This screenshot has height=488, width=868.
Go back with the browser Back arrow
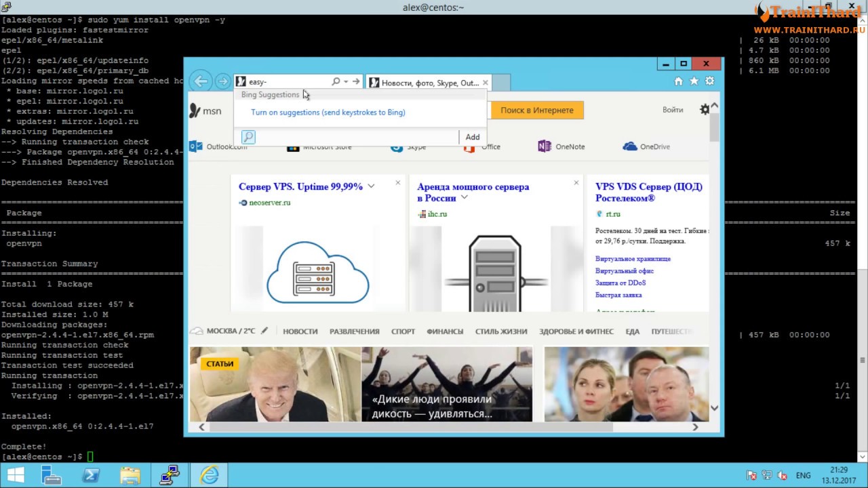(x=201, y=81)
